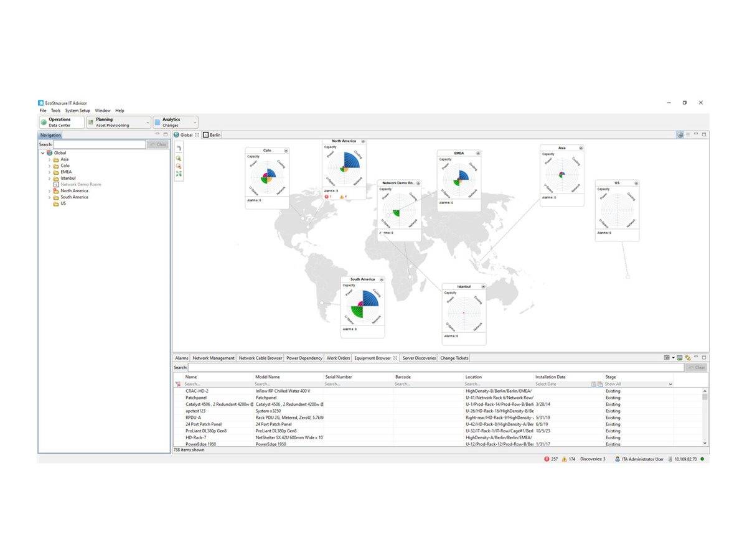Click the Analytics Changes mode button
The image size is (747, 560).
[x=174, y=121]
